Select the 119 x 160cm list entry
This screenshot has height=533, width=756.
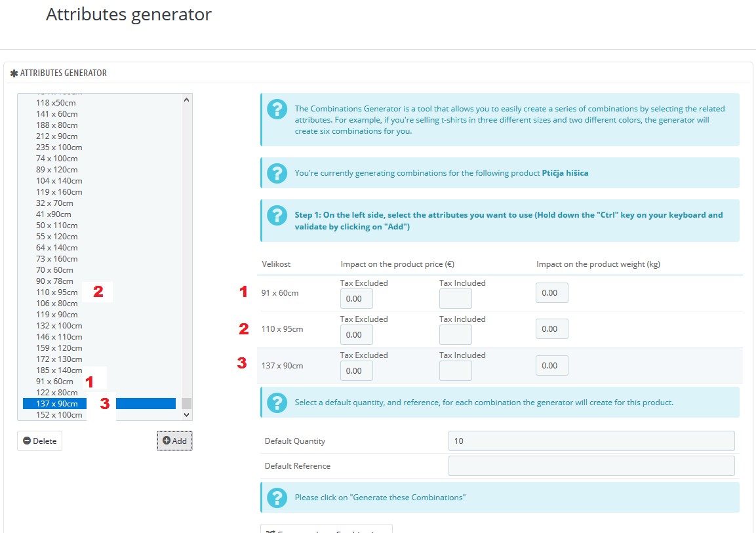(x=59, y=192)
